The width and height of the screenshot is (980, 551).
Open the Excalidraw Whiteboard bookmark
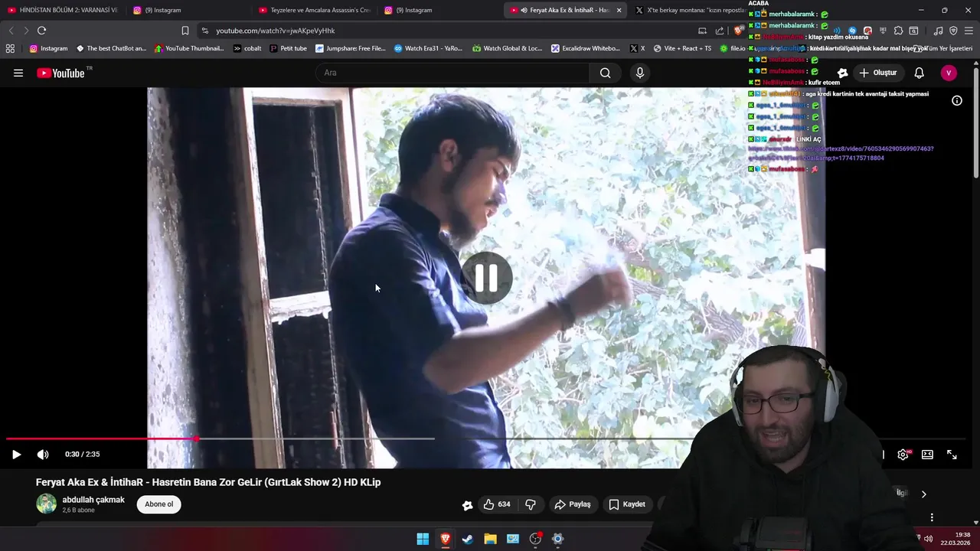586,48
